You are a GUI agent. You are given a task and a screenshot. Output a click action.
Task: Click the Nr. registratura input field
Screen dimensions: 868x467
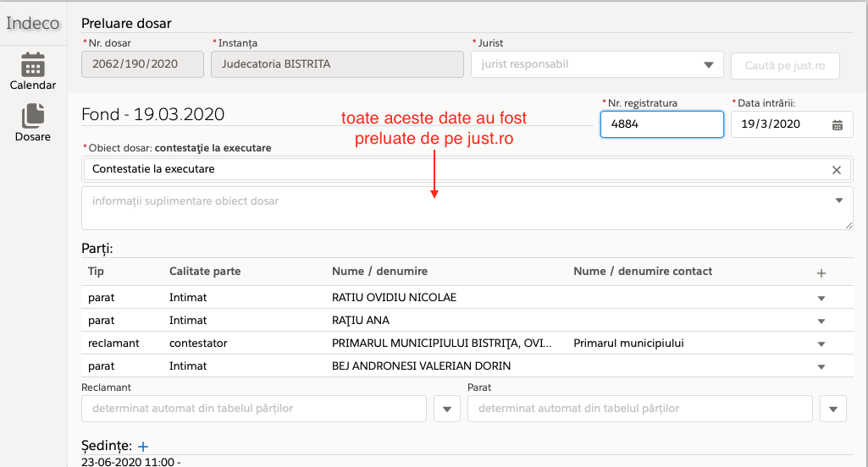pos(661,124)
